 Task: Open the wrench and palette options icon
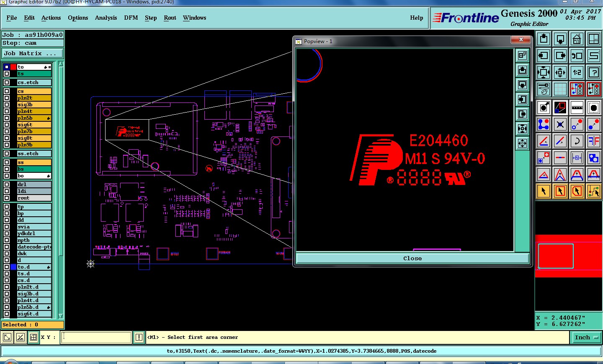point(544,89)
